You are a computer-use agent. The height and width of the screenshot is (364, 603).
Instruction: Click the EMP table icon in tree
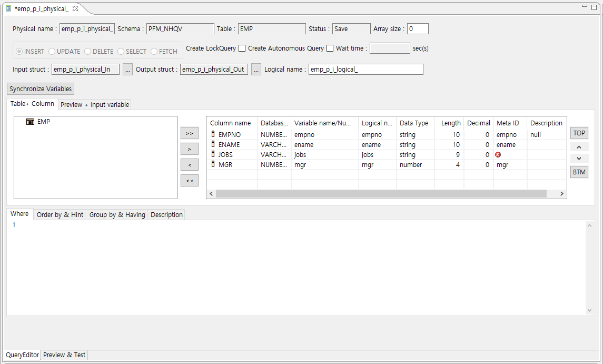click(x=31, y=122)
